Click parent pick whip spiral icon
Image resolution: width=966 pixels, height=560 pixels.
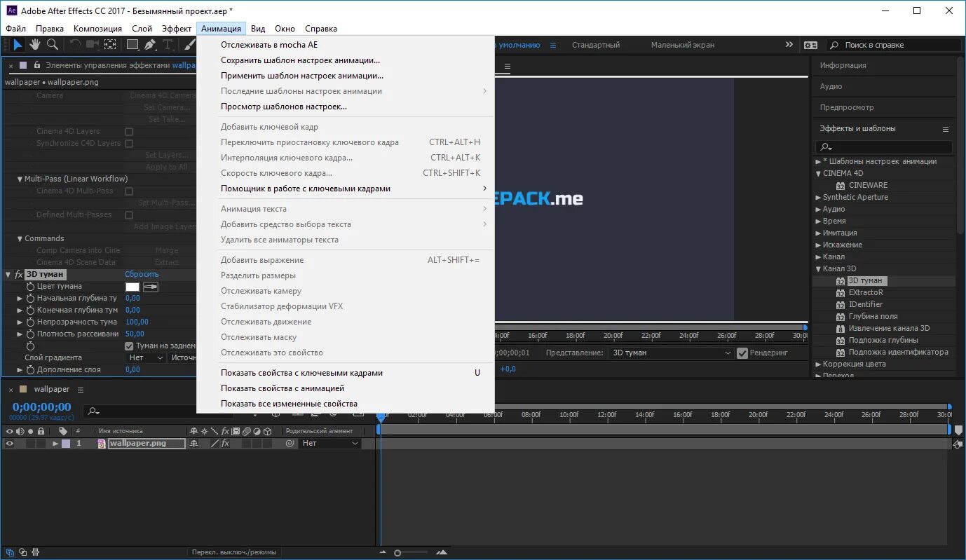pos(290,444)
